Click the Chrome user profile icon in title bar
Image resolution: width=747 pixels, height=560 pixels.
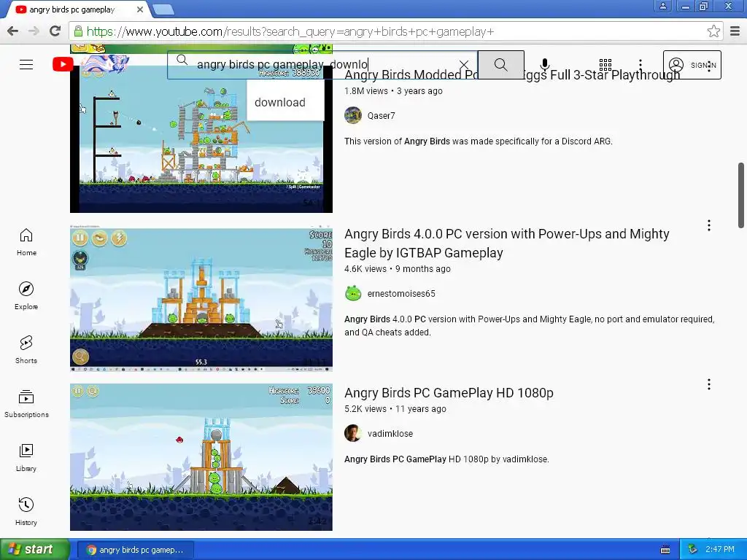coord(663,6)
